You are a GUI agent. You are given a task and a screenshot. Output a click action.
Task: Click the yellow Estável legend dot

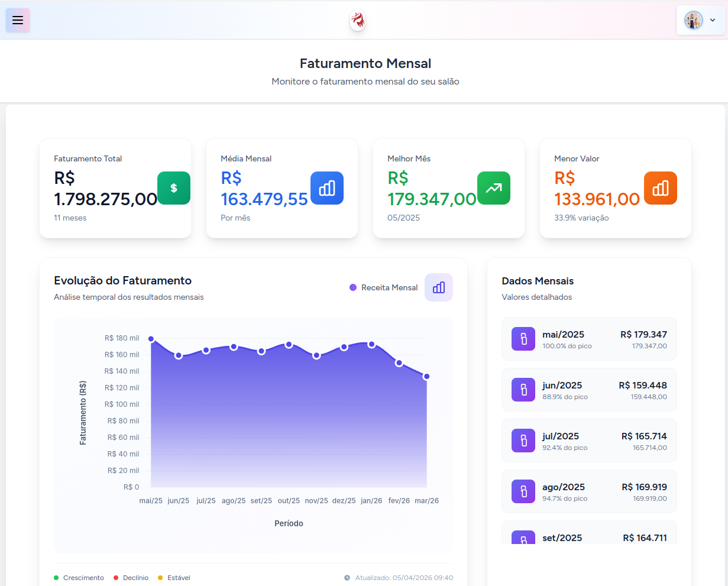click(x=160, y=578)
